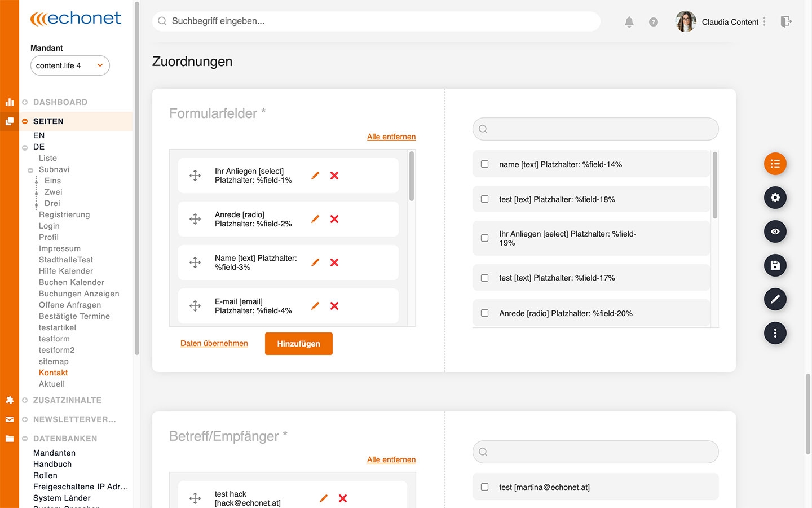Delete the Anrede [radio] field with red X

(x=334, y=219)
